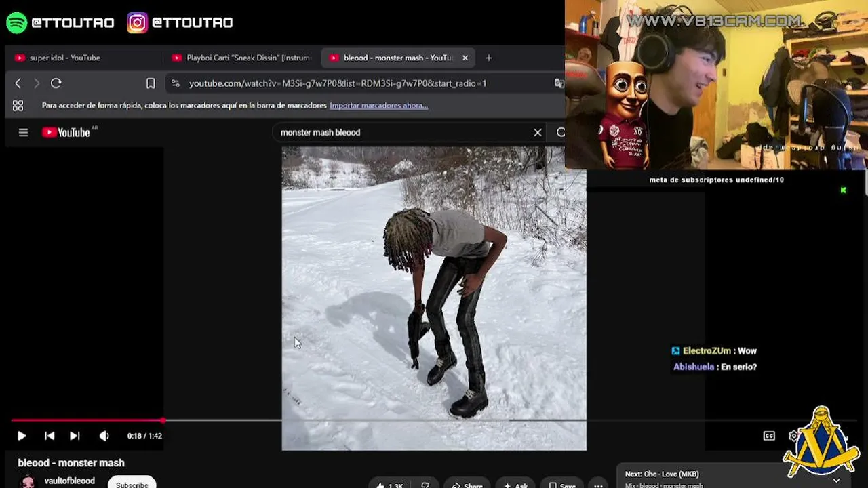
Task: Open the Instagram icon in stream overlay
Action: [137, 22]
